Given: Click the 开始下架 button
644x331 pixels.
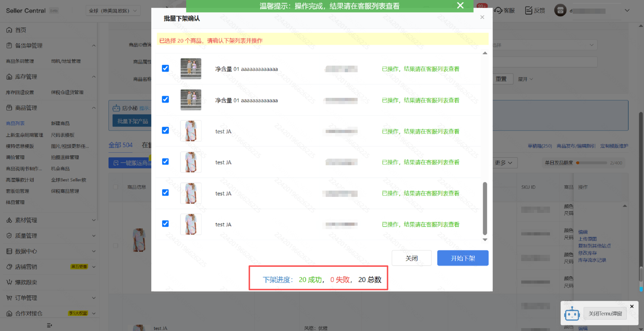Looking at the screenshot, I should 462,258.
